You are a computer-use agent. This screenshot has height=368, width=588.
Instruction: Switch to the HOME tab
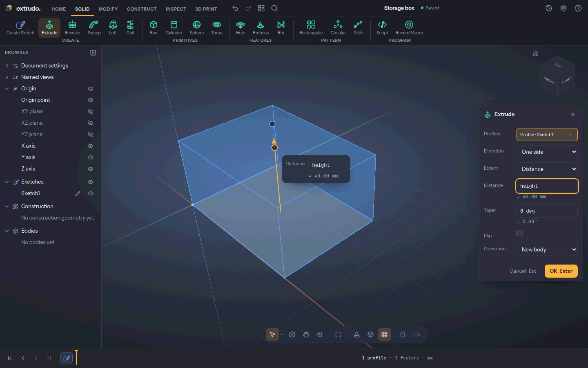pyautogui.click(x=59, y=9)
